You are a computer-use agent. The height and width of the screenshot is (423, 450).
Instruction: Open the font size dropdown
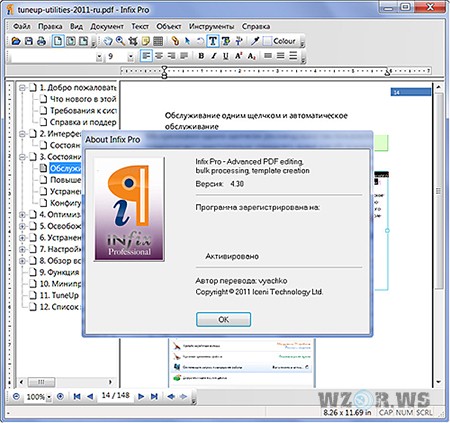(x=131, y=57)
